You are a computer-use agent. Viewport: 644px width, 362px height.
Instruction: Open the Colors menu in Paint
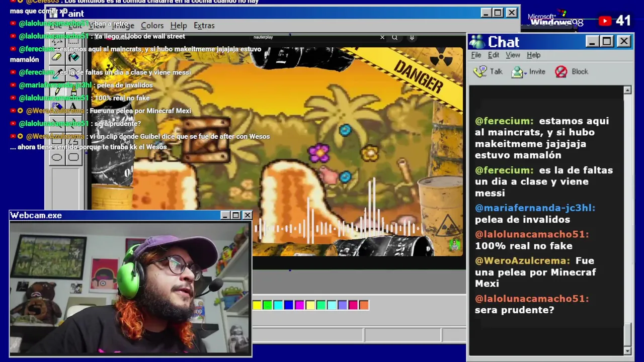pyautogui.click(x=152, y=26)
